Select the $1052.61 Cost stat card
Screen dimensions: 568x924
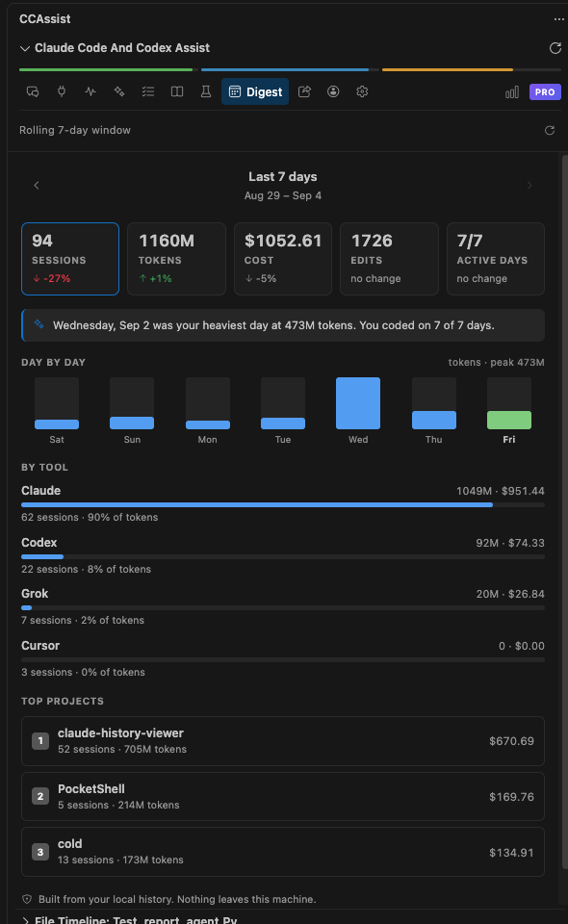283,259
